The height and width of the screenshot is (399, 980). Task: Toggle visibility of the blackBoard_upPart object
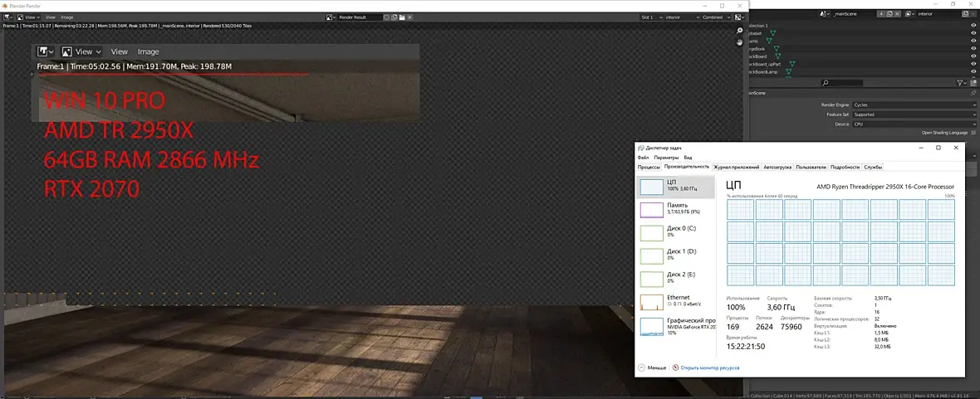pyautogui.click(x=973, y=64)
